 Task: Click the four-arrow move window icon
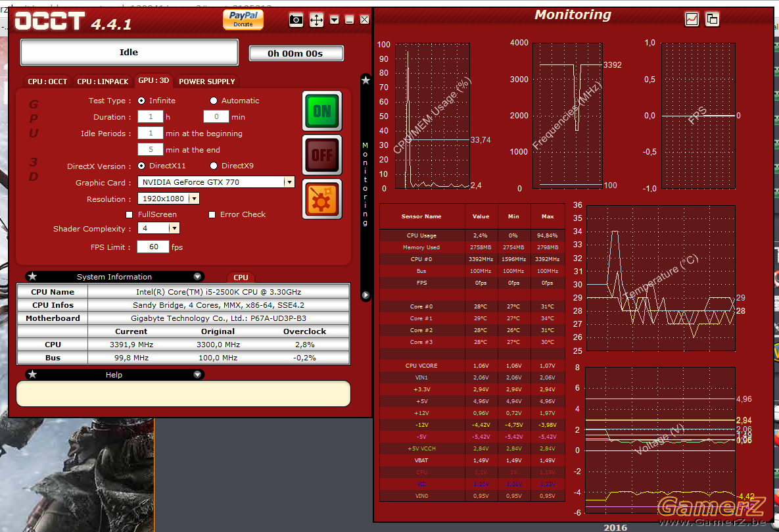pos(316,20)
